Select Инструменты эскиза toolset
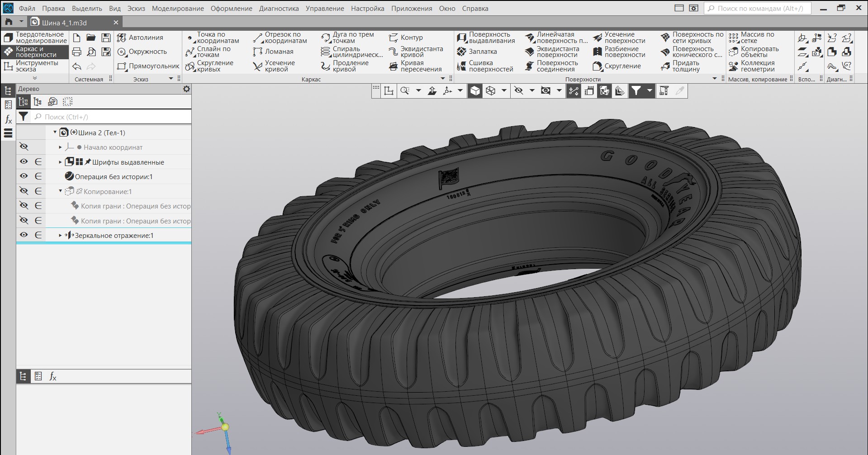 coord(35,66)
